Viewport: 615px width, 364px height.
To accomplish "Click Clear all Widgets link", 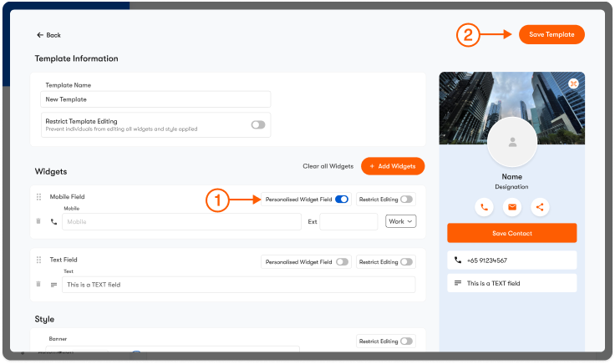I will [328, 166].
